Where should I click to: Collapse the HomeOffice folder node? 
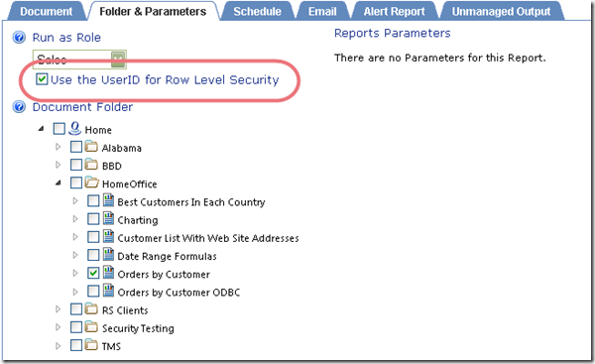59,182
